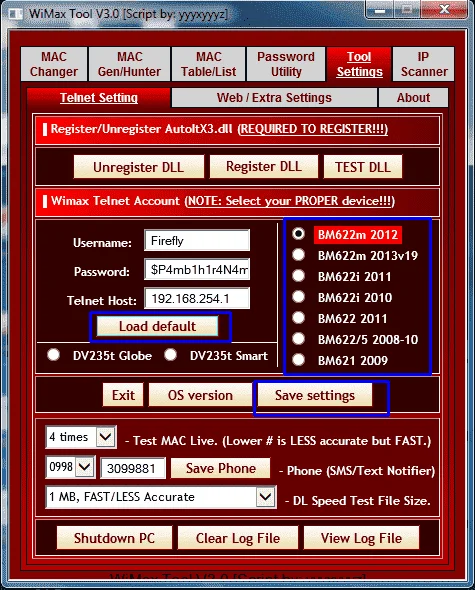
Task: Select BM622m 2012 radio option
Action: (298, 234)
